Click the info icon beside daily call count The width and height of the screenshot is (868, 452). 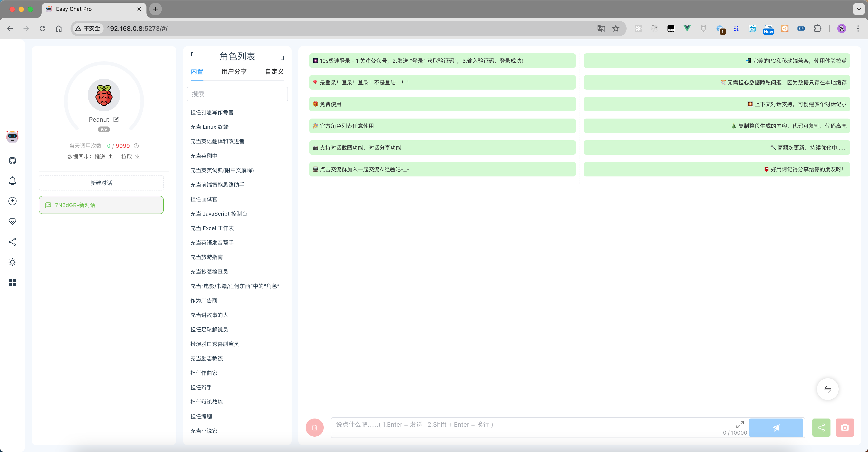(137, 146)
